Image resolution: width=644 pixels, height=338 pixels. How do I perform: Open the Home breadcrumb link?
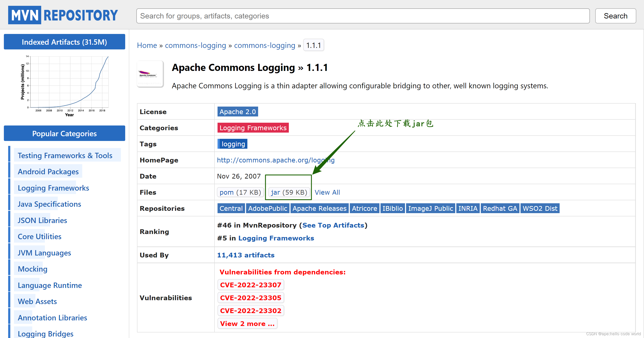click(x=147, y=45)
